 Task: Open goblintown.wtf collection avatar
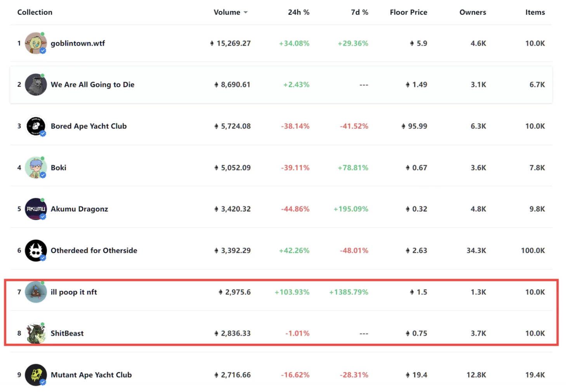click(36, 43)
